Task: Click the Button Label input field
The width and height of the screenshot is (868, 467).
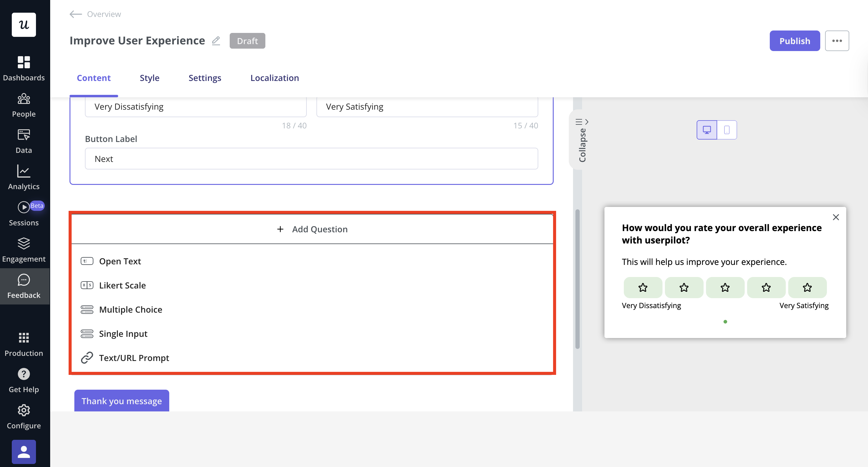Action: pyautogui.click(x=311, y=159)
